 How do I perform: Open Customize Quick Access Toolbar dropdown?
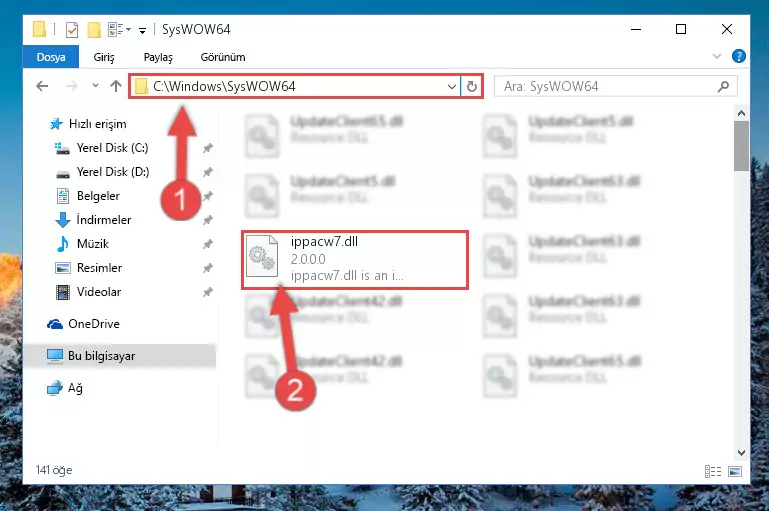pos(142,30)
